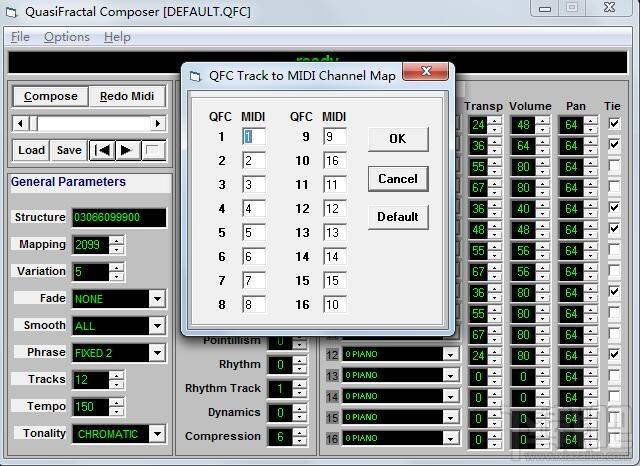Click the right arrow of the horizontal scrollbar

(x=158, y=123)
